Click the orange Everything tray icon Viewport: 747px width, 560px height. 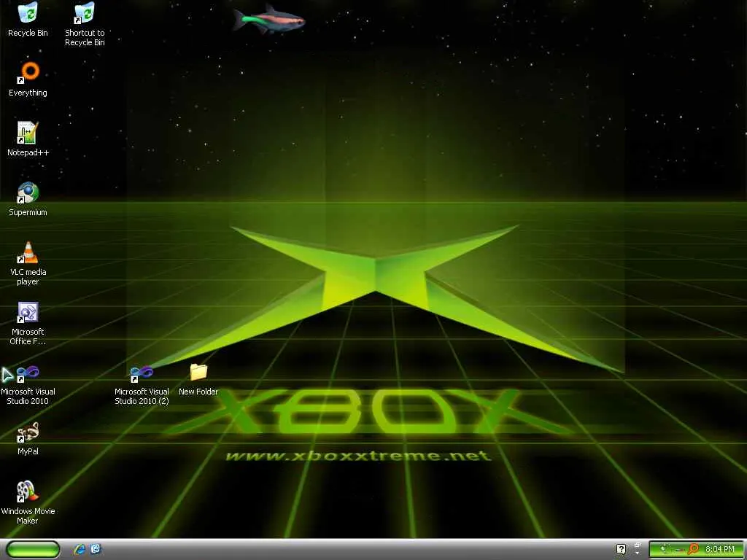(x=693, y=549)
